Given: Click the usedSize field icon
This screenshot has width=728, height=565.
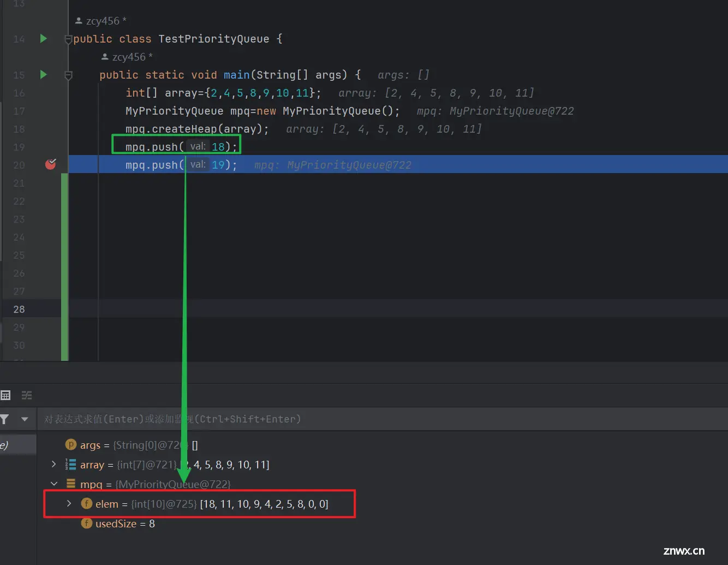Looking at the screenshot, I should 86,524.
